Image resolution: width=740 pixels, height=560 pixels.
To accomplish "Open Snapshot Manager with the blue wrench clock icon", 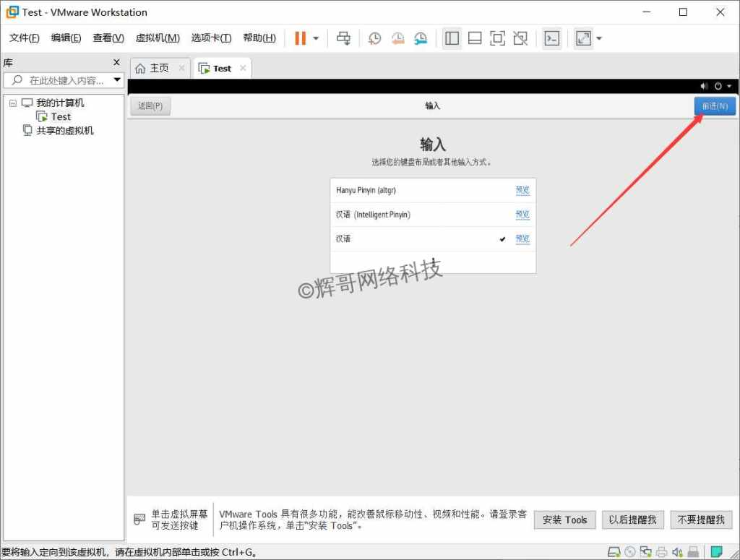I will [x=421, y=38].
